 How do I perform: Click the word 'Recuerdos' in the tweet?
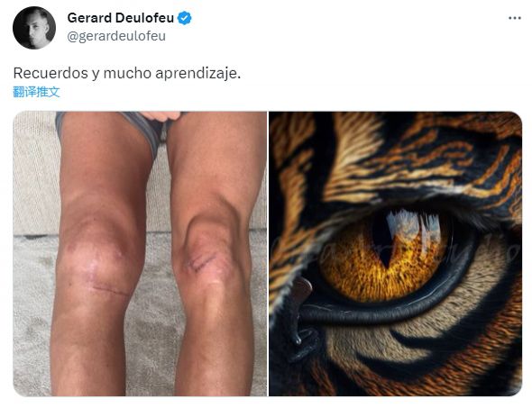[50, 73]
